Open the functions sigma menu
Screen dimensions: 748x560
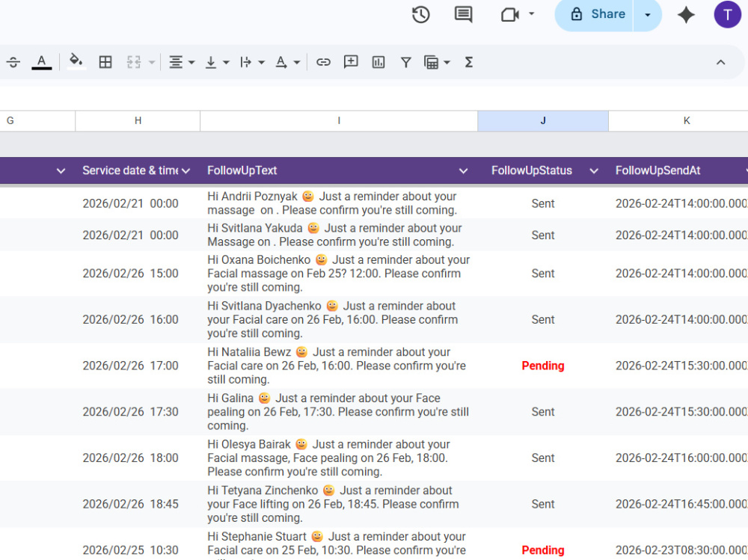[468, 62]
